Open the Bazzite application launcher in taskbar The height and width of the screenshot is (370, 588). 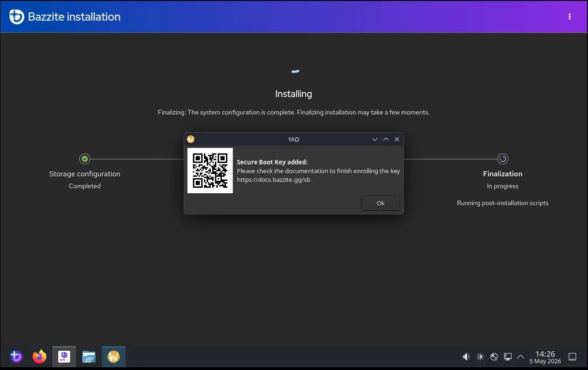tap(16, 357)
